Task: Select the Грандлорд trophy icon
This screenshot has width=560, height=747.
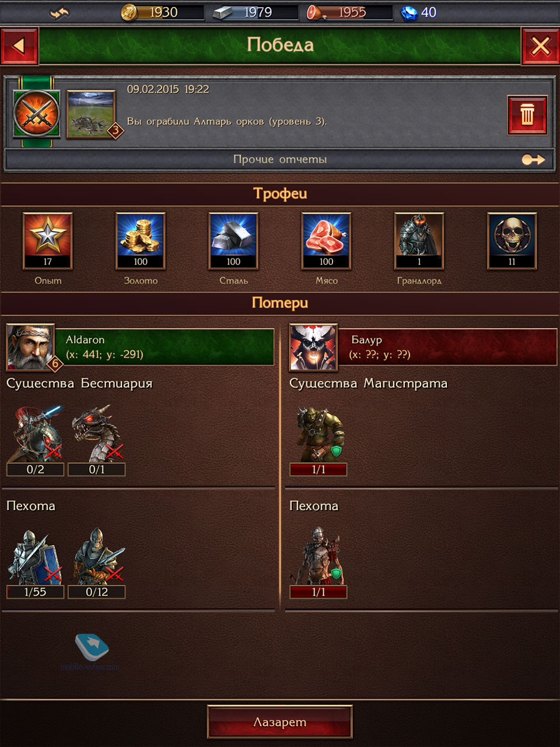Action: (x=419, y=240)
